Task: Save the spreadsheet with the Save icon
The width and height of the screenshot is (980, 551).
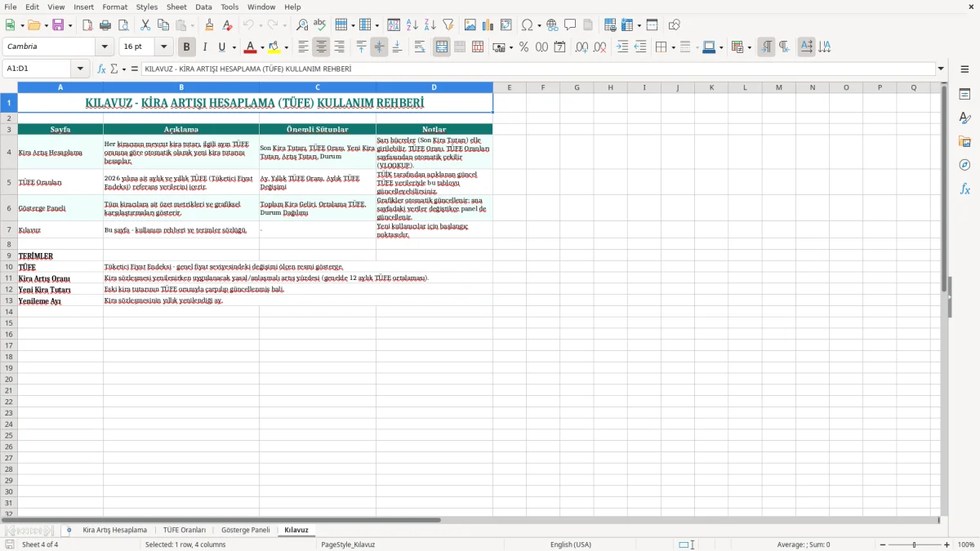Action: coord(58,25)
